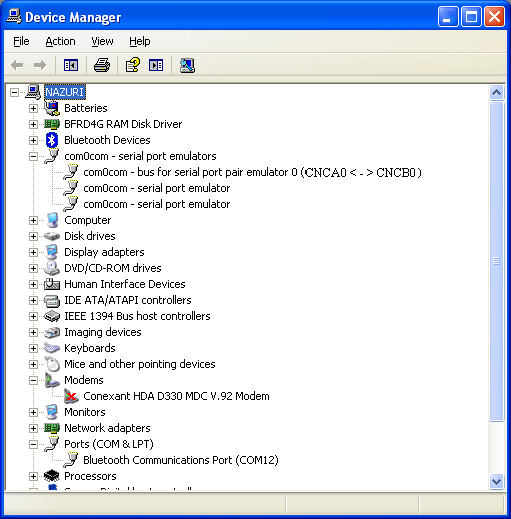
Task: Click the Disk drives icon
Action: point(52,236)
